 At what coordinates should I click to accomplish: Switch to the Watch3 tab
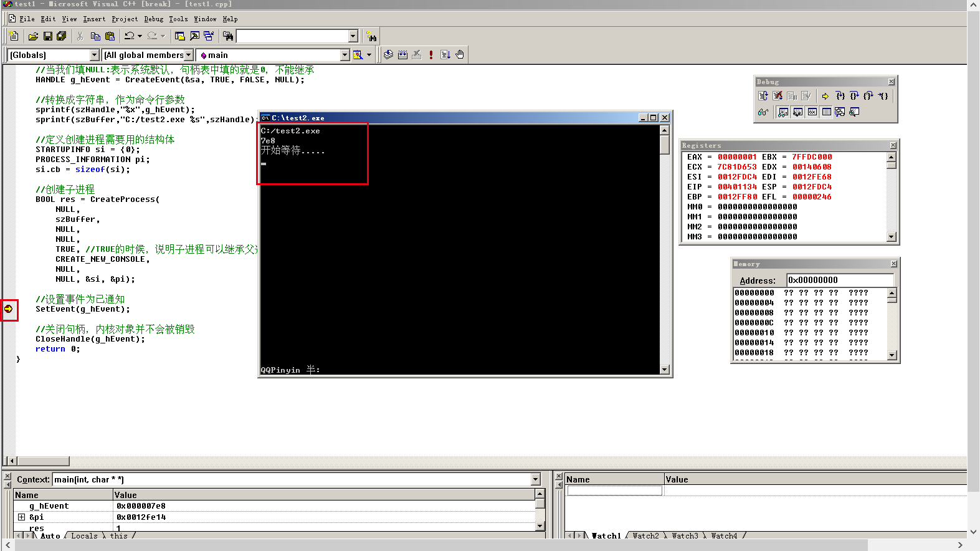pos(685,535)
